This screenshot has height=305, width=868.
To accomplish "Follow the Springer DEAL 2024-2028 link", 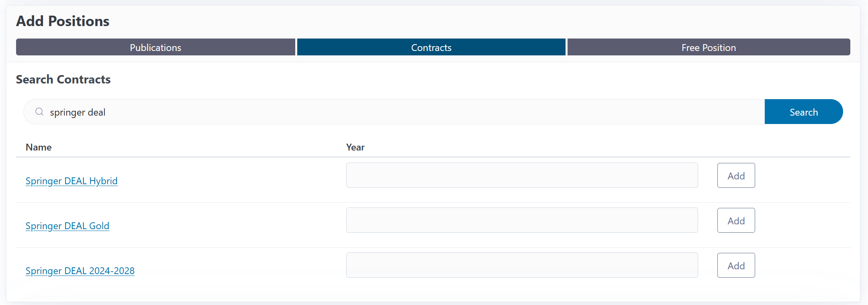I will point(80,271).
